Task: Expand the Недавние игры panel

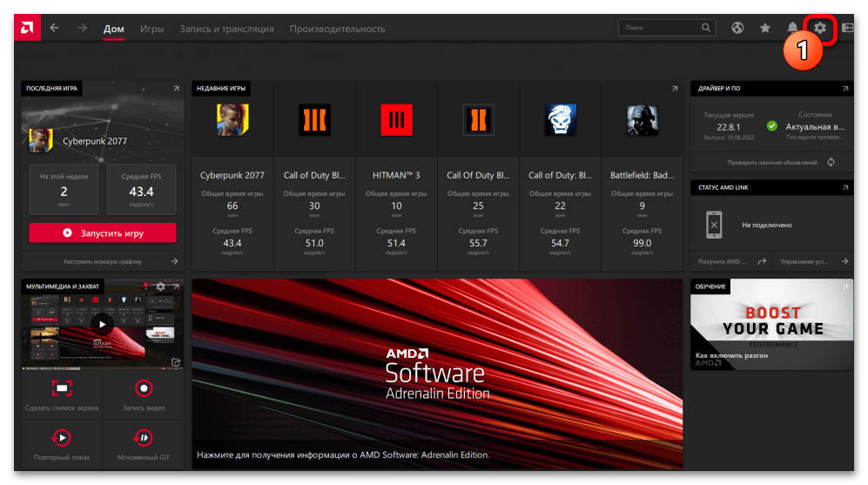Action: pos(673,89)
